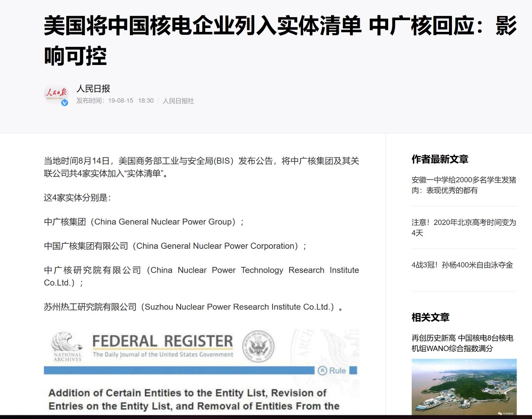Open related article 再创历史新高 中国核电

coord(462,343)
